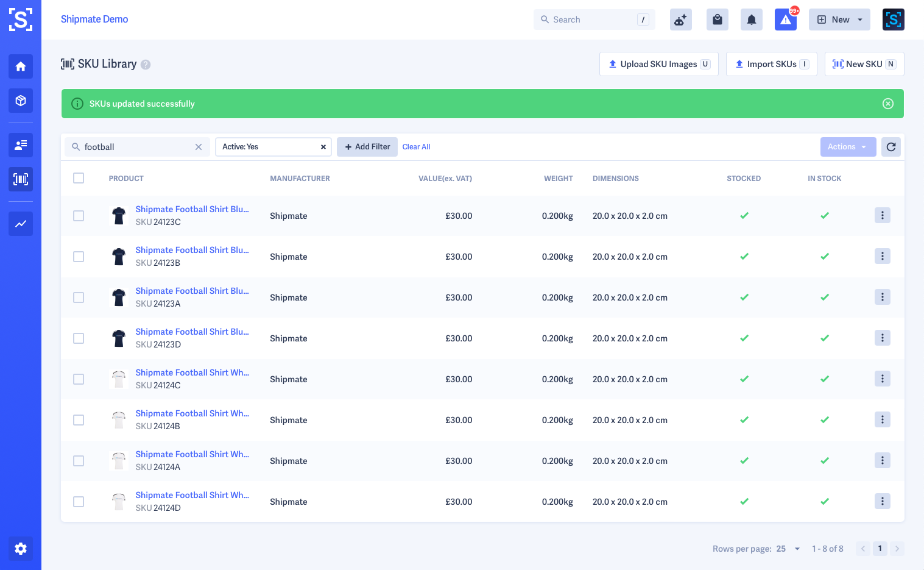Select checkbox for SKU 24123A
Screen dimensions: 924x570
(79, 297)
